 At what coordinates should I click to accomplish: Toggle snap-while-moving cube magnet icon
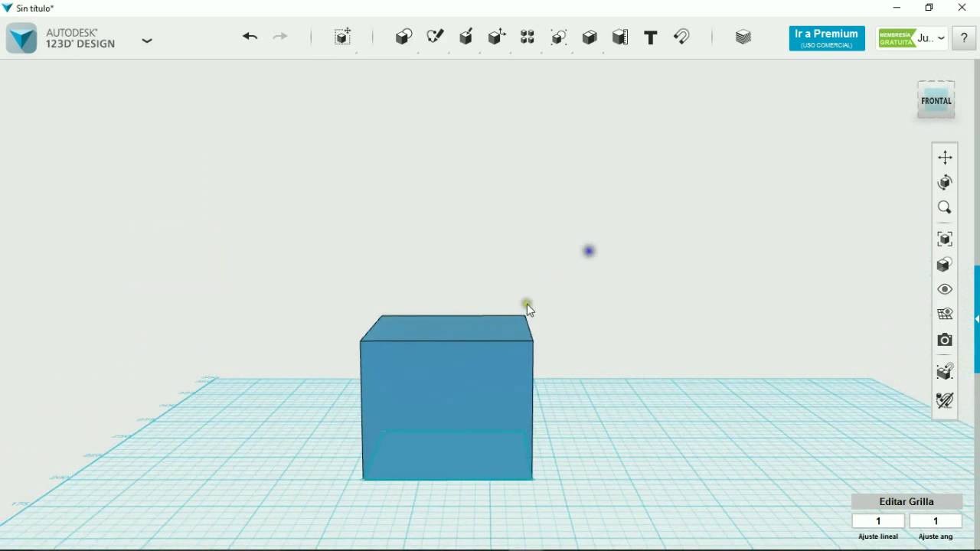945,372
